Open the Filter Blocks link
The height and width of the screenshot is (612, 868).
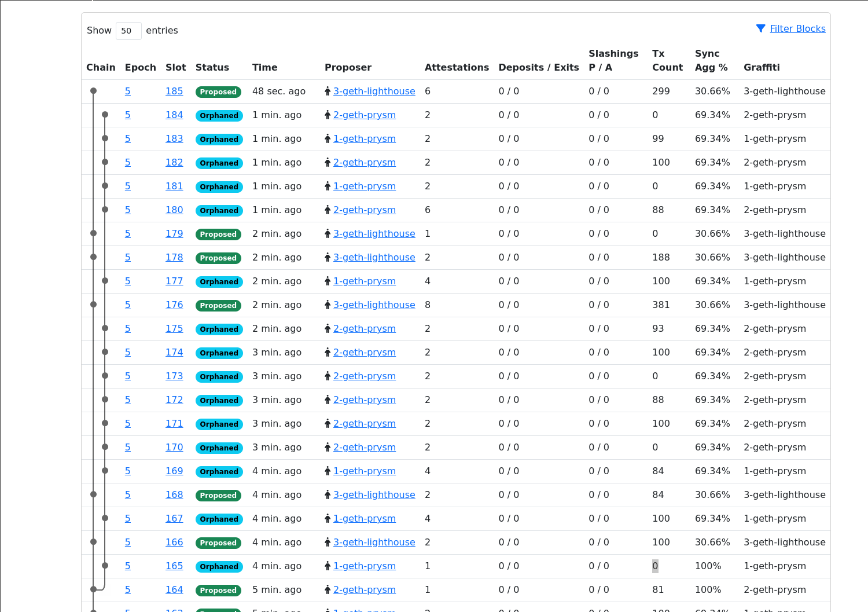point(797,28)
